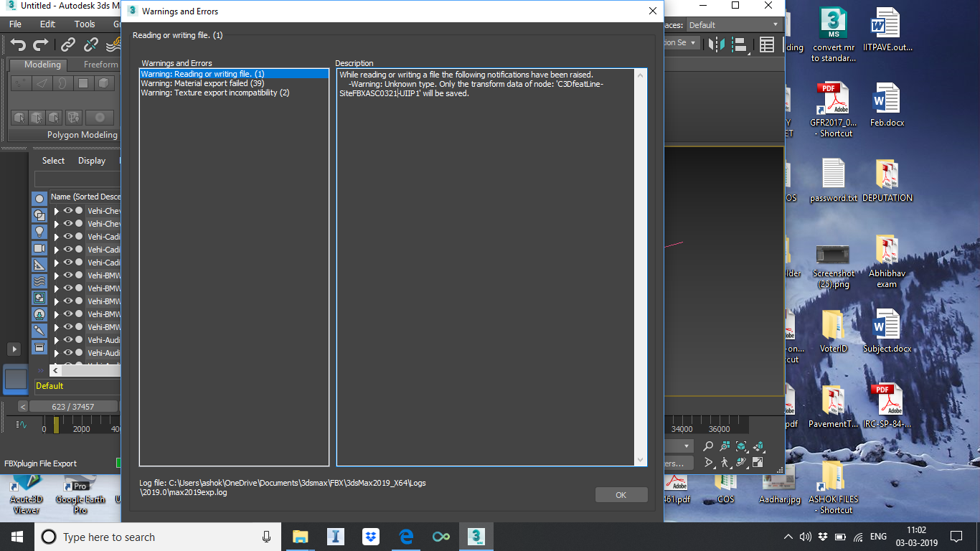This screenshot has width=980, height=551.
Task: Open the Acute3D Viewer desktop shortcut
Action: (25, 494)
